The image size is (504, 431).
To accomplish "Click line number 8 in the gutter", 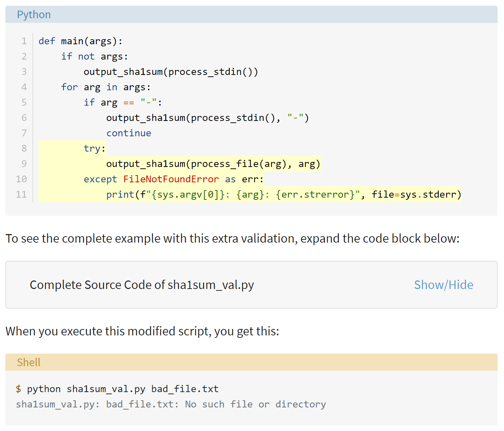I will point(24,148).
